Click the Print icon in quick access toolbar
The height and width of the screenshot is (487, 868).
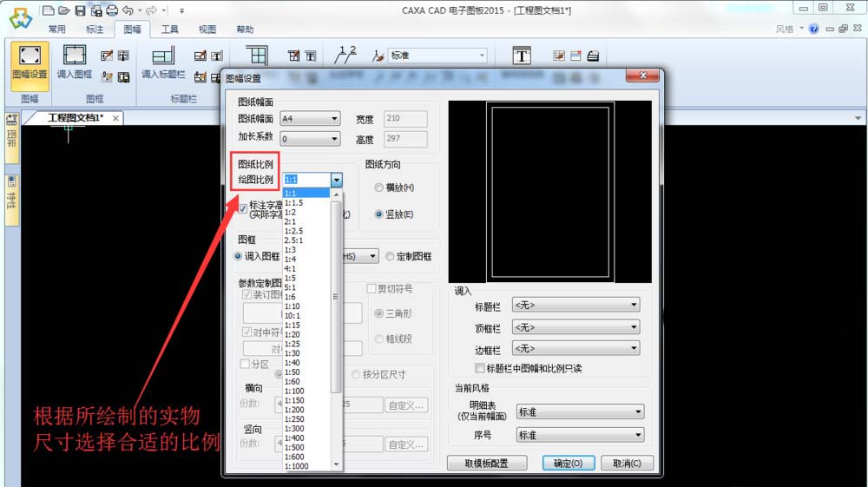pyautogui.click(x=112, y=10)
